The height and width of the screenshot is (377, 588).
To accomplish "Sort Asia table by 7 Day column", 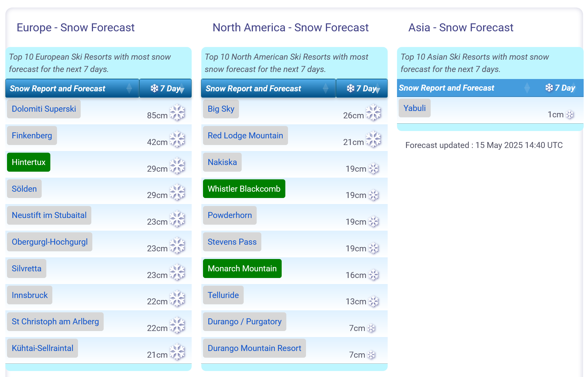I will tap(560, 88).
